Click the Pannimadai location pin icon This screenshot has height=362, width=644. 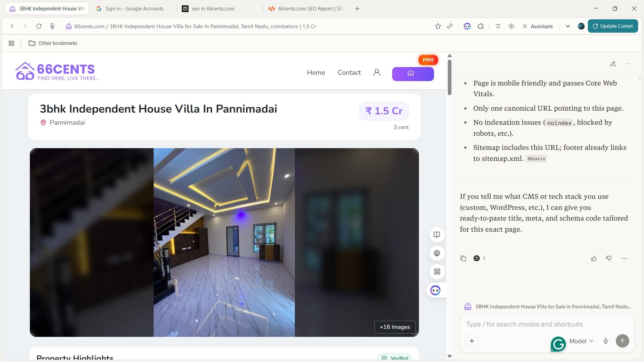(x=43, y=123)
